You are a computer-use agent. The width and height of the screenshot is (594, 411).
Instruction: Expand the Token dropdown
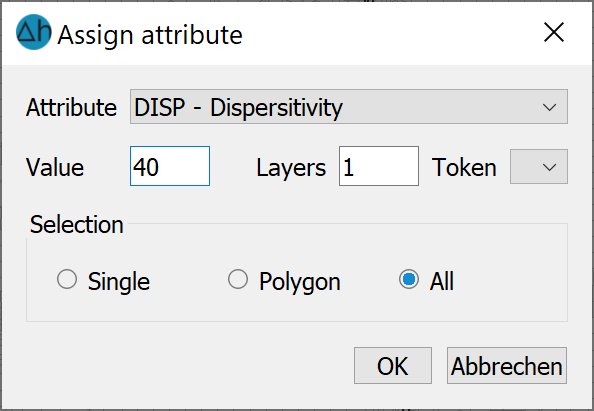[539, 167]
